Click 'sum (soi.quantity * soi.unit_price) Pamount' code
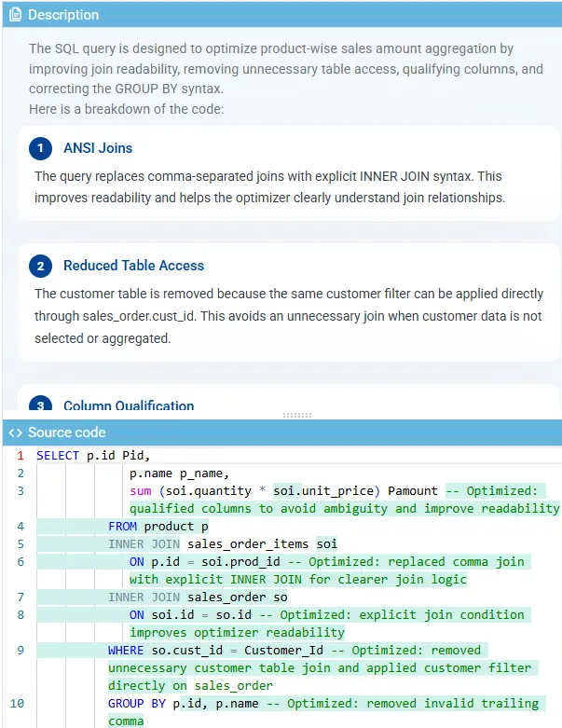Viewport: 562px width, 728px height. point(283,490)
